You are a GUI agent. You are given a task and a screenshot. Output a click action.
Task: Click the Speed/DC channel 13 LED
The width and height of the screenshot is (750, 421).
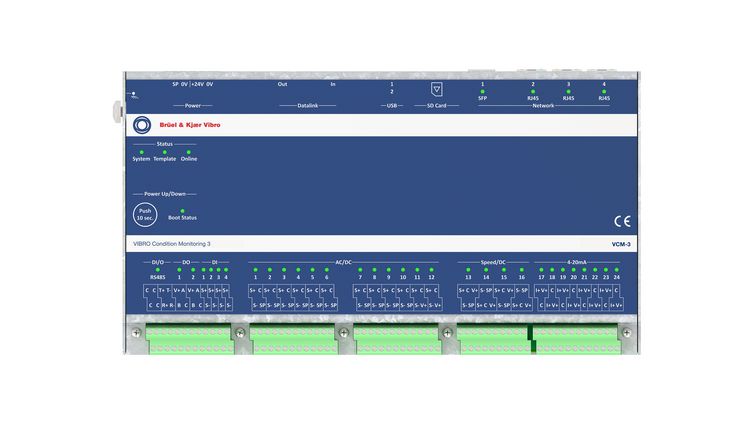[468, 270]
